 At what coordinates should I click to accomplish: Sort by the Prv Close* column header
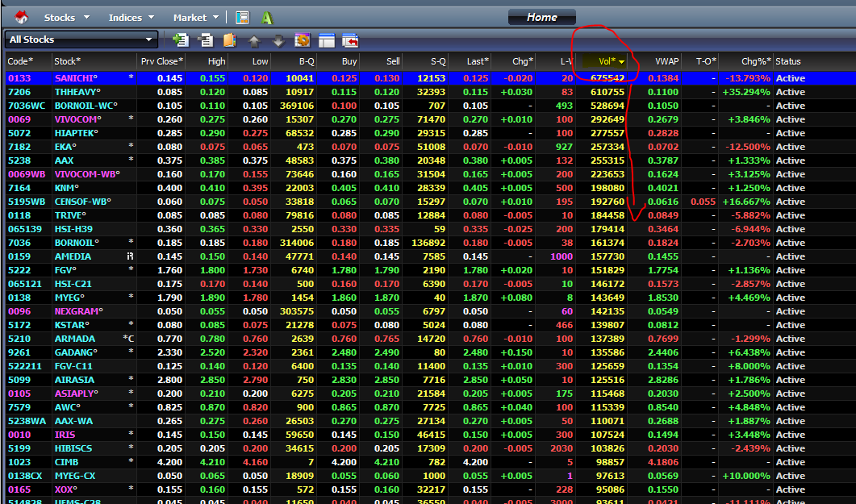pos(161,61)
